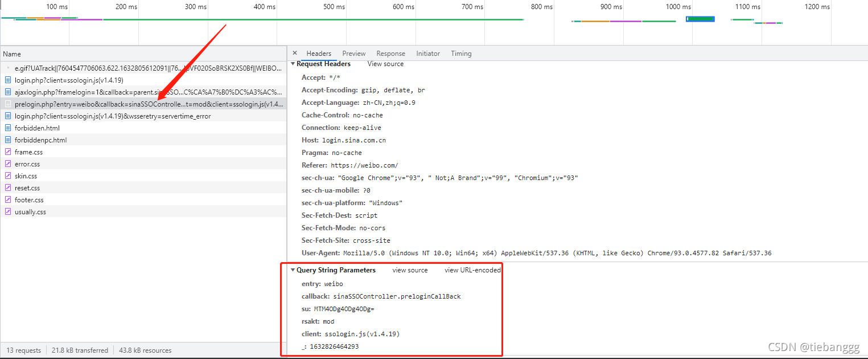
Task: Click the Accept-Encoding gzip, deflate, br line
Action: point(363,90)
